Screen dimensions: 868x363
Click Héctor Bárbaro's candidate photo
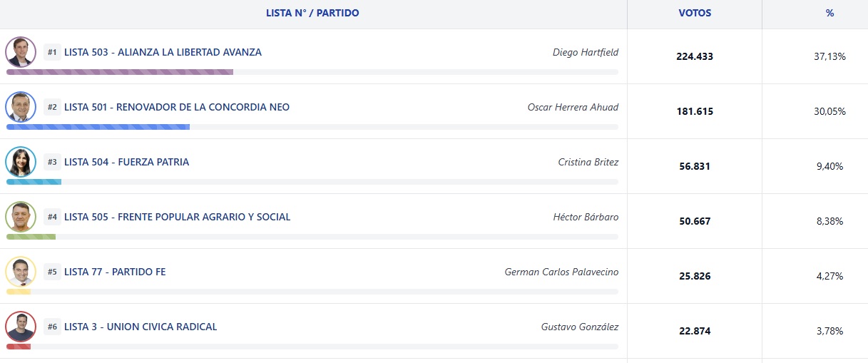[21, 217]
